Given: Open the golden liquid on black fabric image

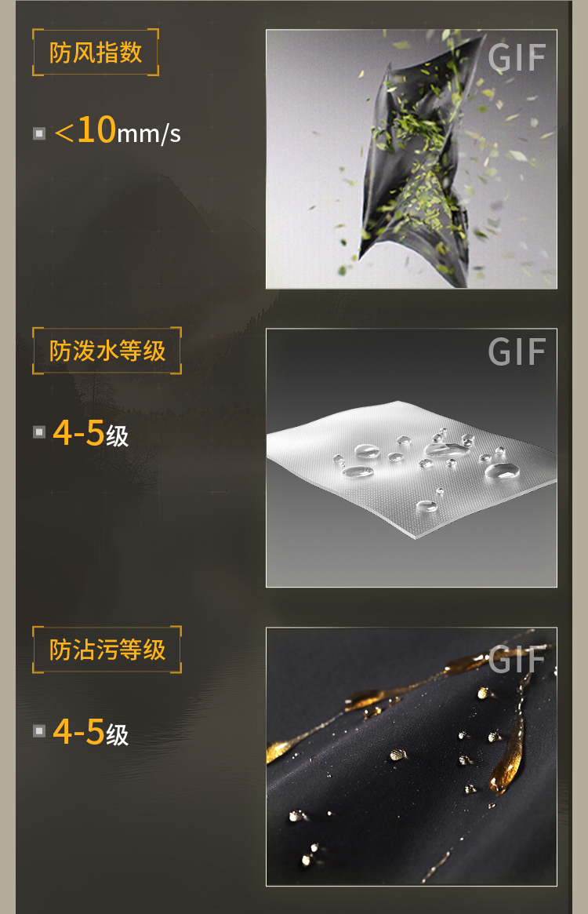Looking at the screenshot, I should coord(412,756).
